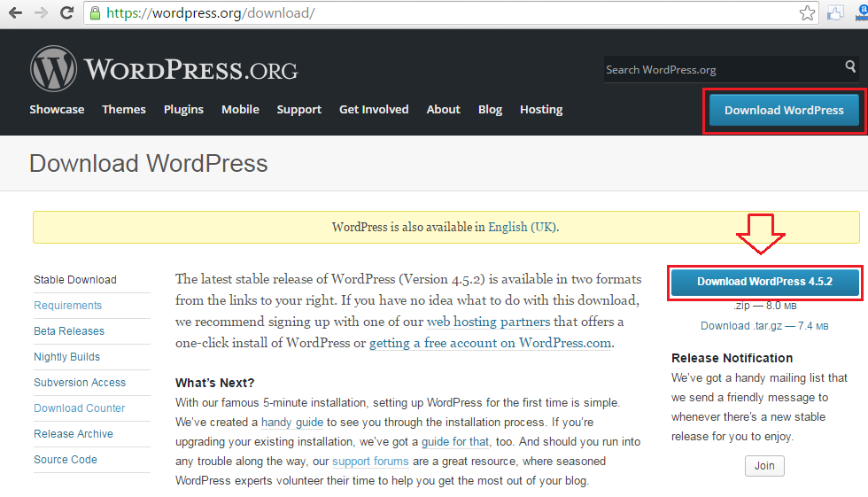Click the browser back arrow

tap(16, 12)
